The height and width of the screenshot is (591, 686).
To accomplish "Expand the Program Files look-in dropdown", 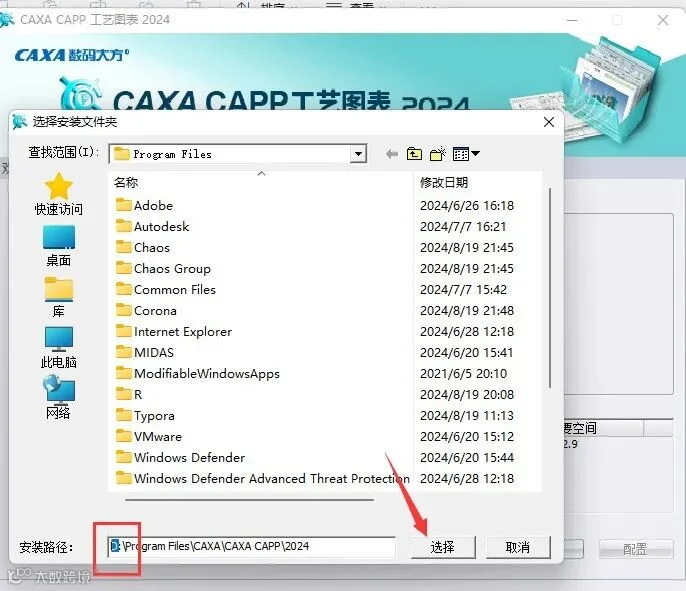I will coord(358,154).
